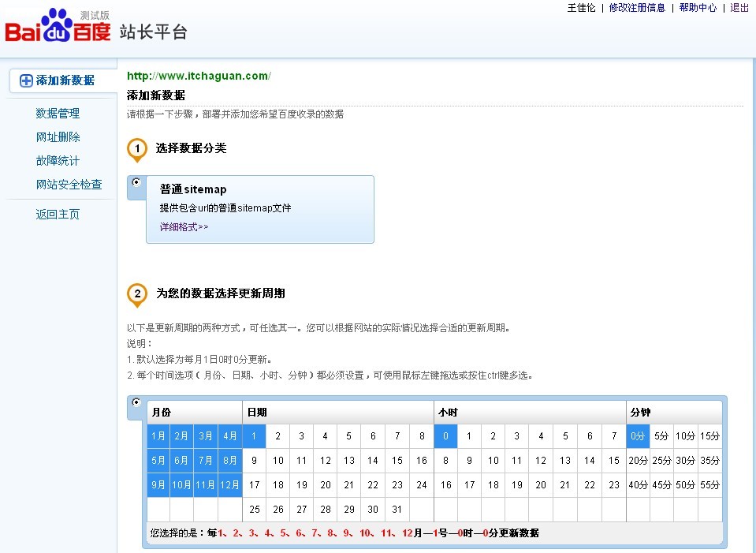Select minute 10分

(685, 436)
